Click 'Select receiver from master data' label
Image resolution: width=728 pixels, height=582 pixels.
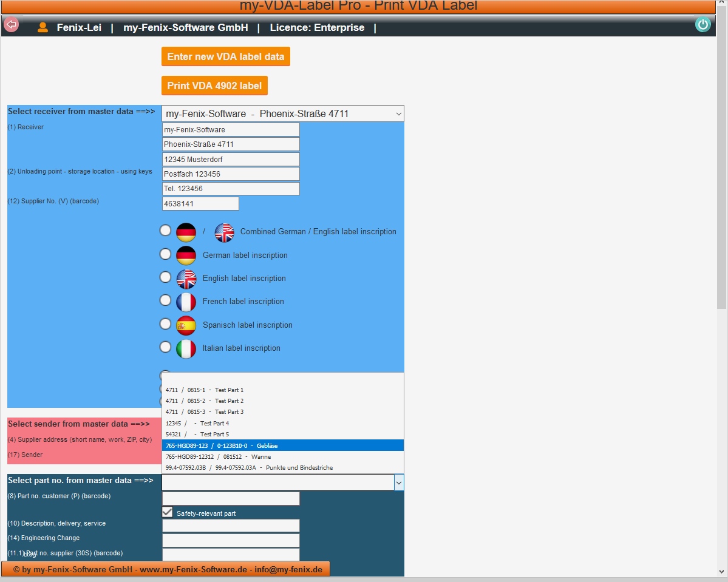pos(81,112)
